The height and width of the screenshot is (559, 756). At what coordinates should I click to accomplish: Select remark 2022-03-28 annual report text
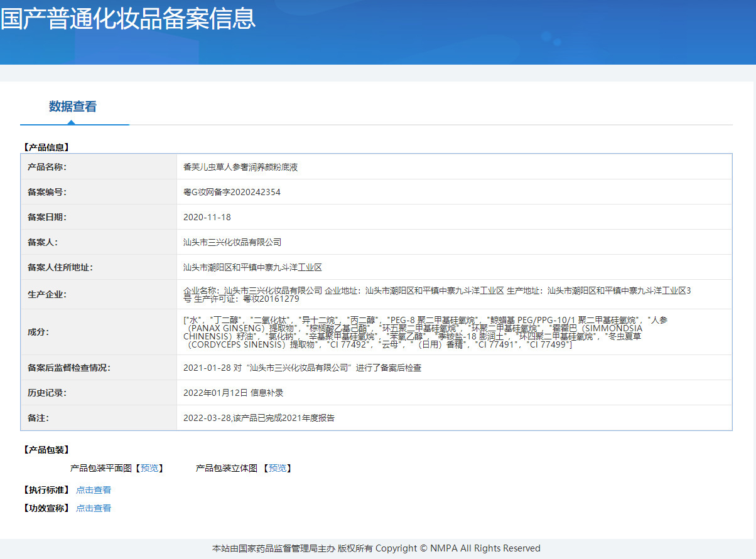pyautogui.click(x=259, y=418)
